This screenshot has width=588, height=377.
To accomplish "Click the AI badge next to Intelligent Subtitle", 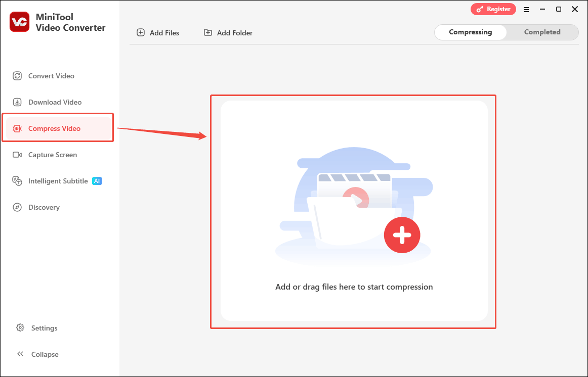I will pyautogui.click(x=97, y=180).
